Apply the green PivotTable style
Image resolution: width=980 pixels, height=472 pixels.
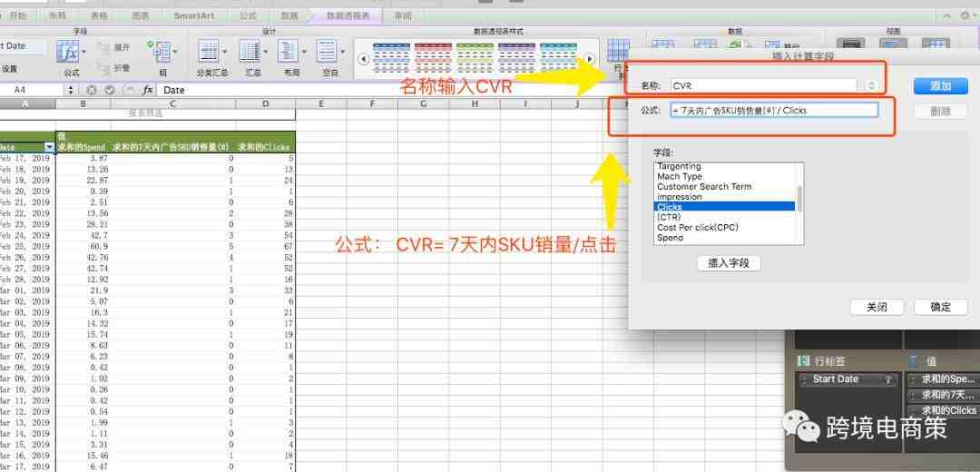[475, 57]
